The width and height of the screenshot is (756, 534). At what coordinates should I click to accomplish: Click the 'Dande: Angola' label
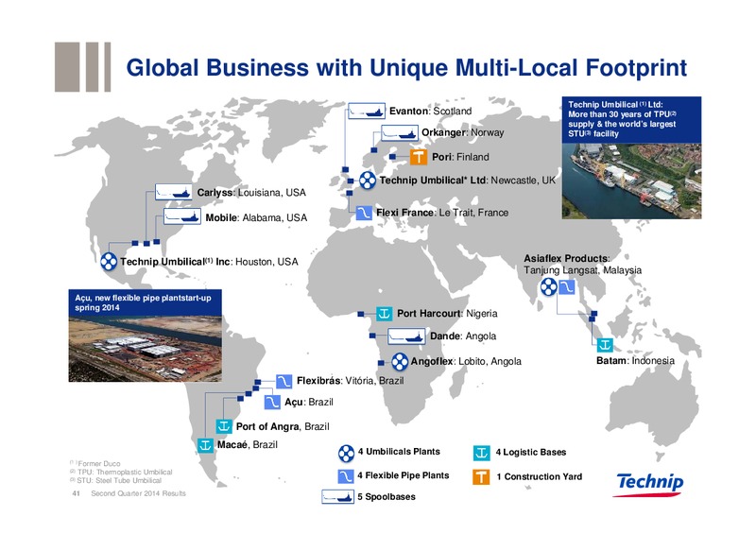coord(463,336)
